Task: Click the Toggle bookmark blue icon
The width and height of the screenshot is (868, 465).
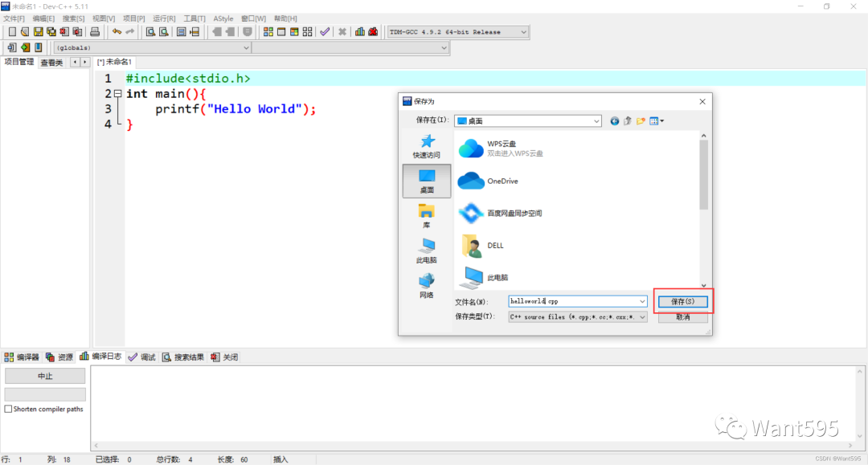Action: pos(39,47)
